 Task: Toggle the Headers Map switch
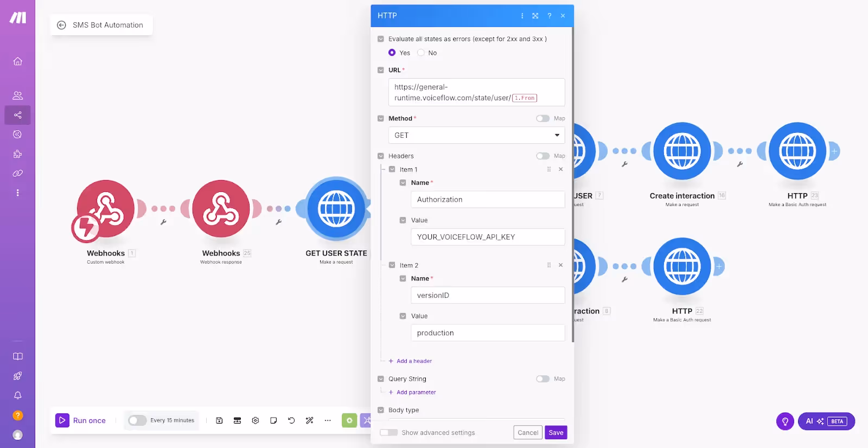click(542, 156)
